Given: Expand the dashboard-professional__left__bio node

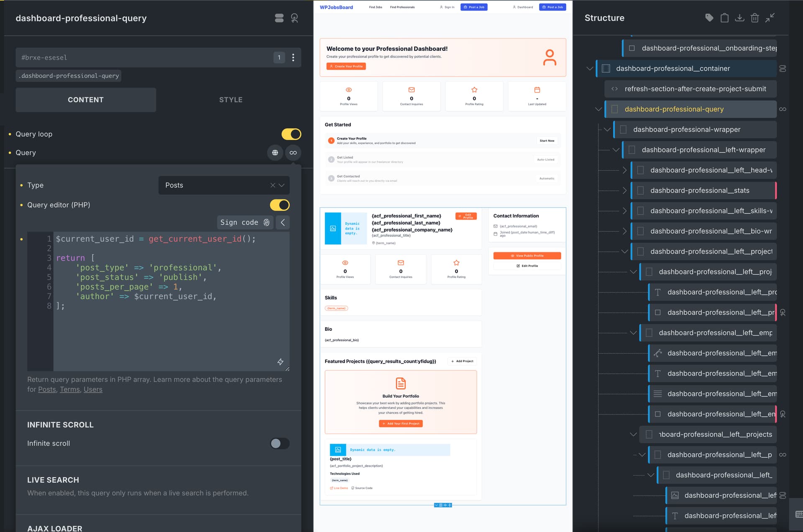Looking at the screenshot, I should 624,231.
